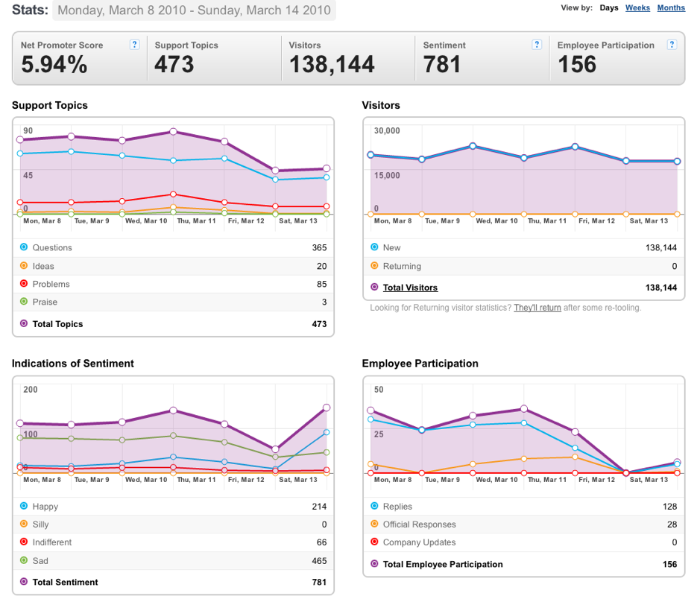Click the blue Questions legend icon
Screen dimensions: 700x599
24,247
